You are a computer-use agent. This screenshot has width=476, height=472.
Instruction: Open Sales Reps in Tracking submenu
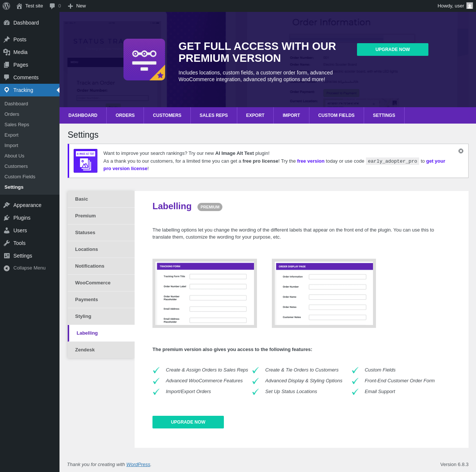coord(30,125)
